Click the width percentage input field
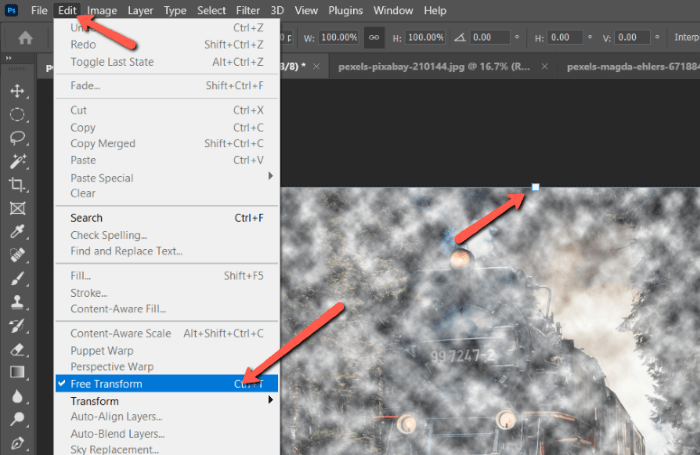 pos(330,37)
